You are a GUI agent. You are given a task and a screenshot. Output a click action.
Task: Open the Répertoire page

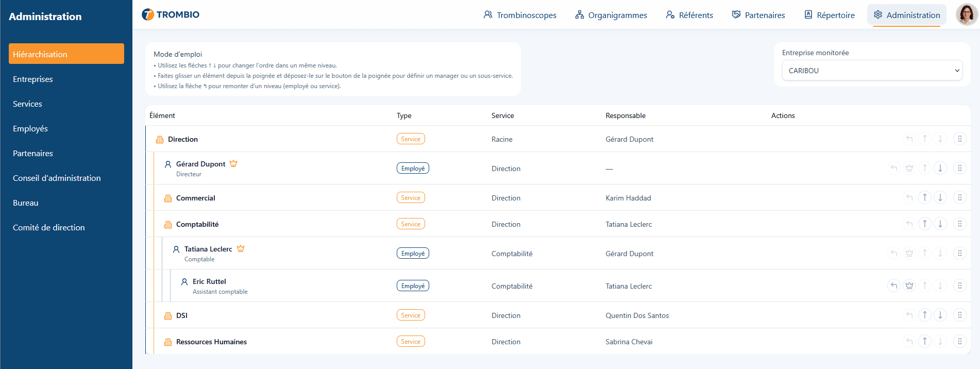(830, 15)
